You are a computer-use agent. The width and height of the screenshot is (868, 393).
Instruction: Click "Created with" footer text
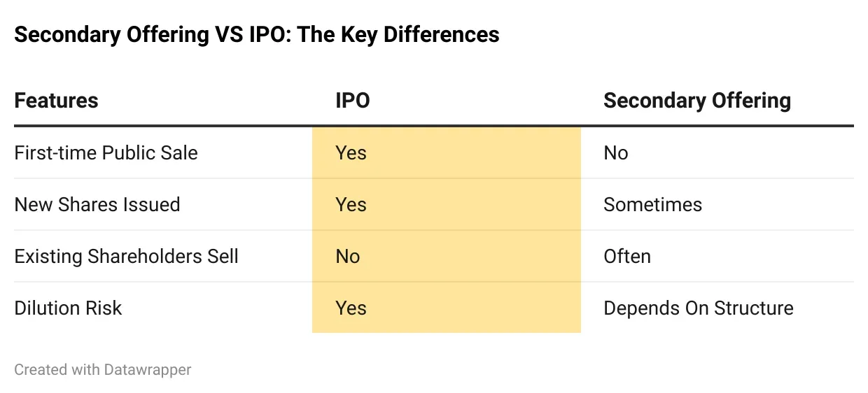(x=57, y=370)
